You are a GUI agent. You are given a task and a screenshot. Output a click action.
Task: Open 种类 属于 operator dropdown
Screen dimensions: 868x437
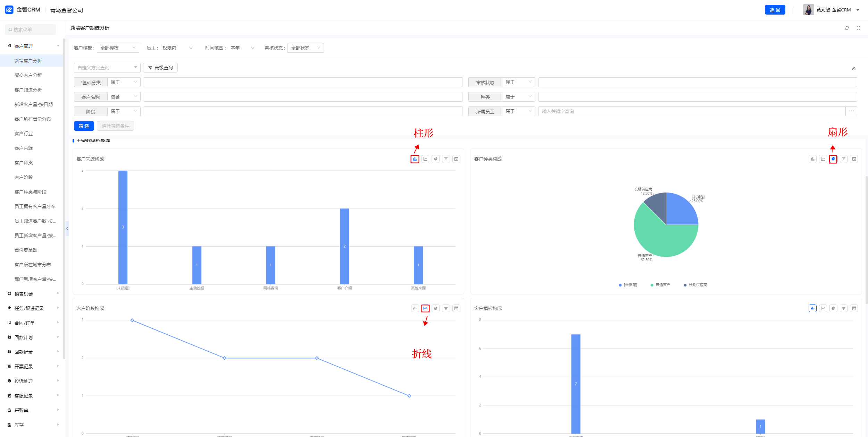pyautogui.click(x=519, y=97)
